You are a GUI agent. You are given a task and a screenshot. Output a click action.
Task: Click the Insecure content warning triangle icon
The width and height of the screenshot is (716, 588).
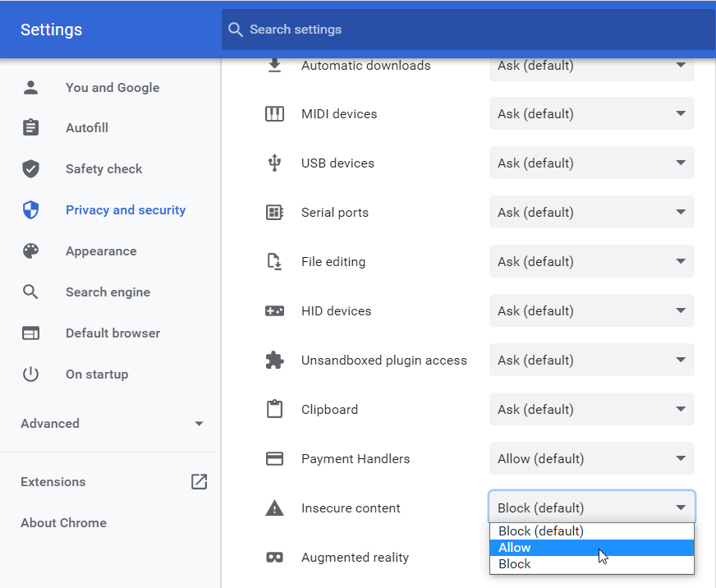point(274,508)
